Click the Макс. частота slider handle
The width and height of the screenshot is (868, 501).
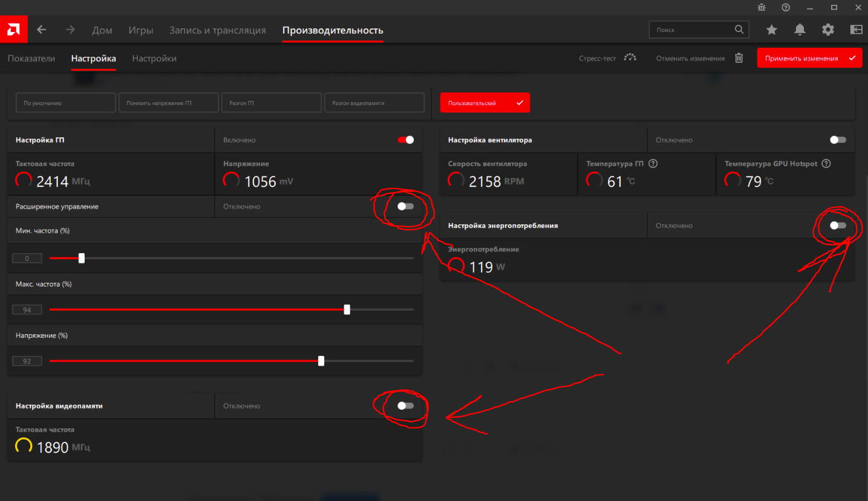pyautogui.click(x=347, y=309)
